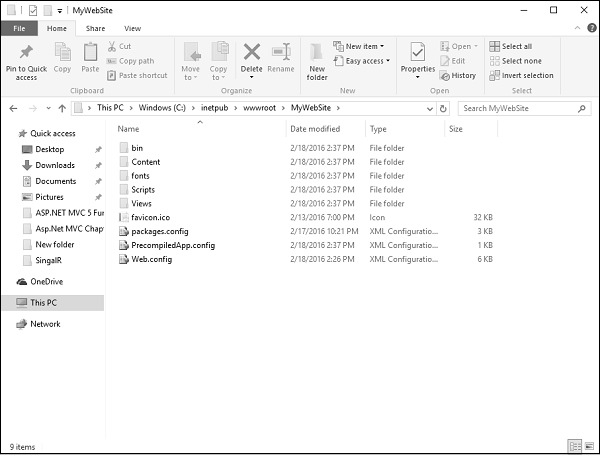Image resolution: width=600 pixels, height=455 pixels.
Task: Select Web.config in the file list
Action: tap(152, 259)
